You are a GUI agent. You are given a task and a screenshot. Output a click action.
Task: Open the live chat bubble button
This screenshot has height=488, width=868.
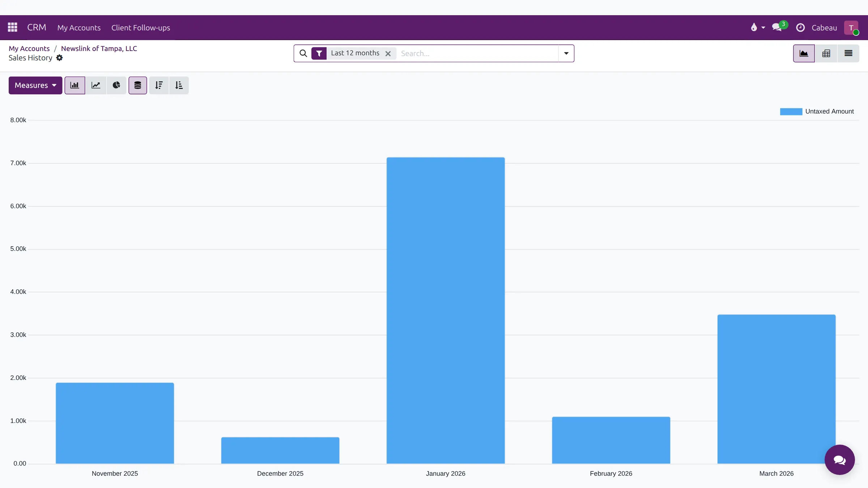point(840,460)
